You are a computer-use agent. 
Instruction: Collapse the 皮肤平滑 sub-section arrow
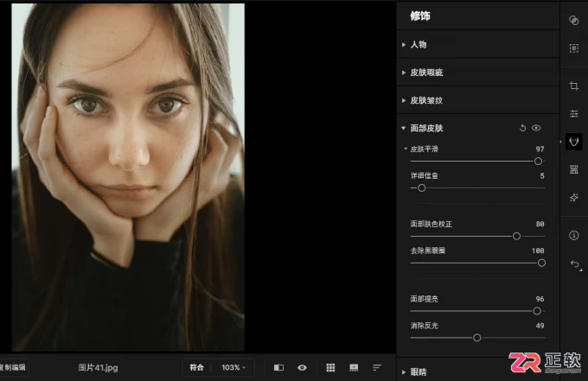406,149
